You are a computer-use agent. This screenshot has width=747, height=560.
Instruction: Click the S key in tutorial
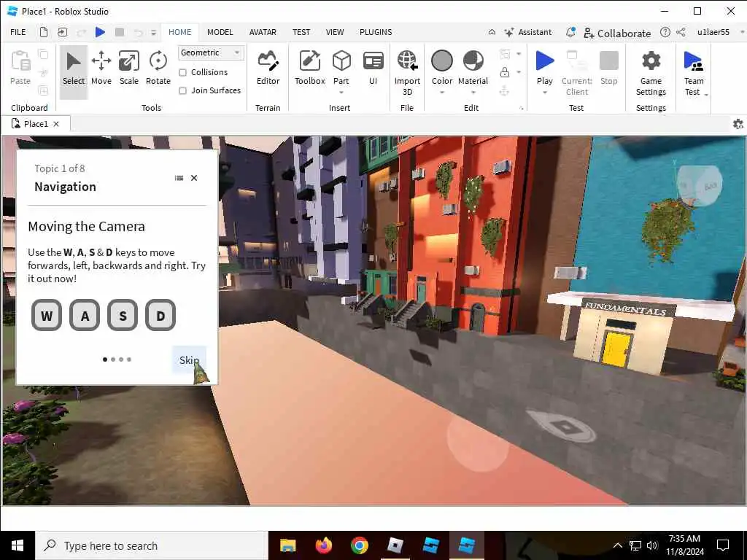click(x=123, y=315)
